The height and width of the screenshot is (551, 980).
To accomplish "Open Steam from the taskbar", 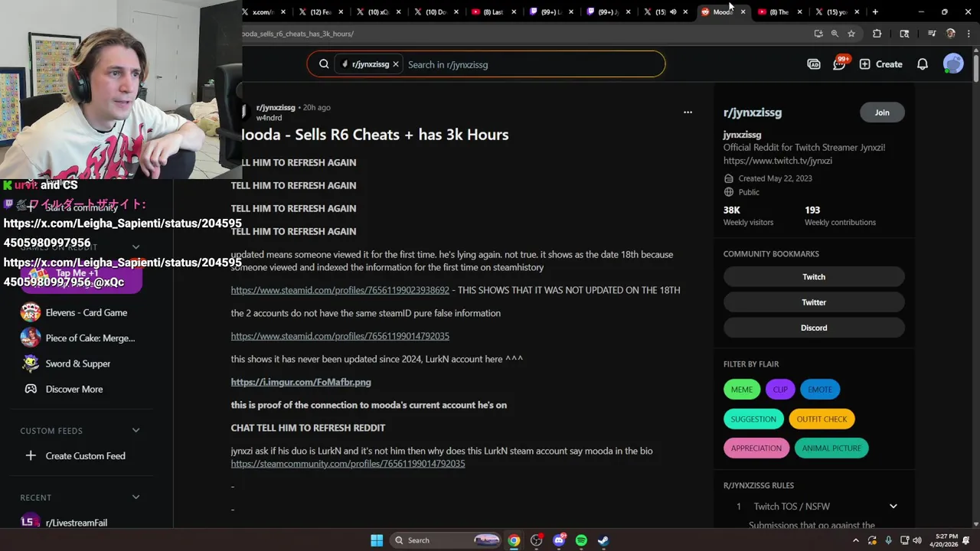I will (x=603, y=540).
